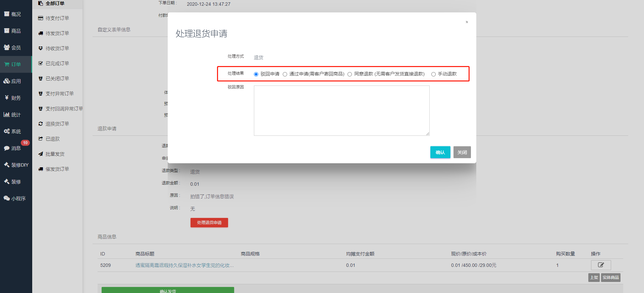The height and width of the screenshot is (293, 644).
Task: Click the 自定义表单信息 section heading
Action: [114, 30]
